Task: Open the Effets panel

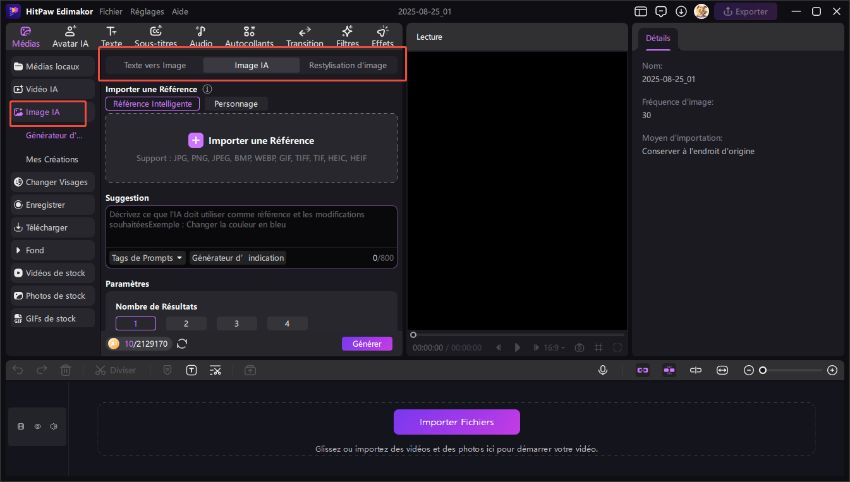Action: point(382,37)
